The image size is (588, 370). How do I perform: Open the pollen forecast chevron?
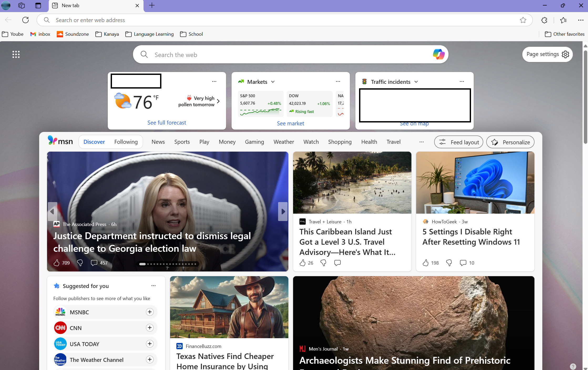coord(218,101)
